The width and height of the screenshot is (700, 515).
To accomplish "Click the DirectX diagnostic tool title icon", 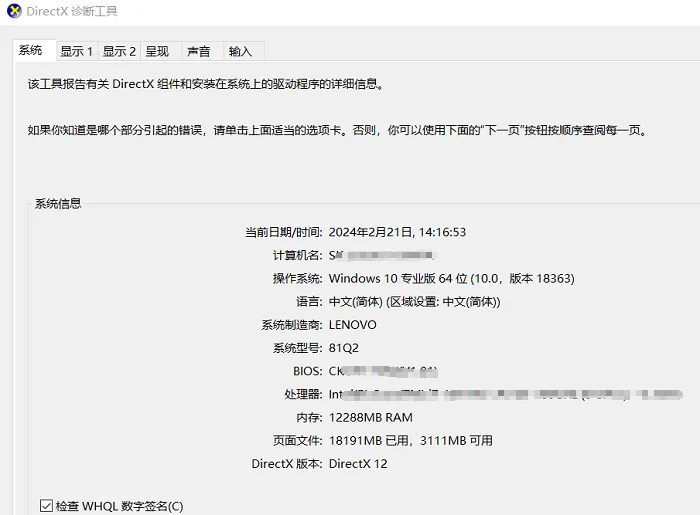I will pyautogui.click(x=14, y=11).
